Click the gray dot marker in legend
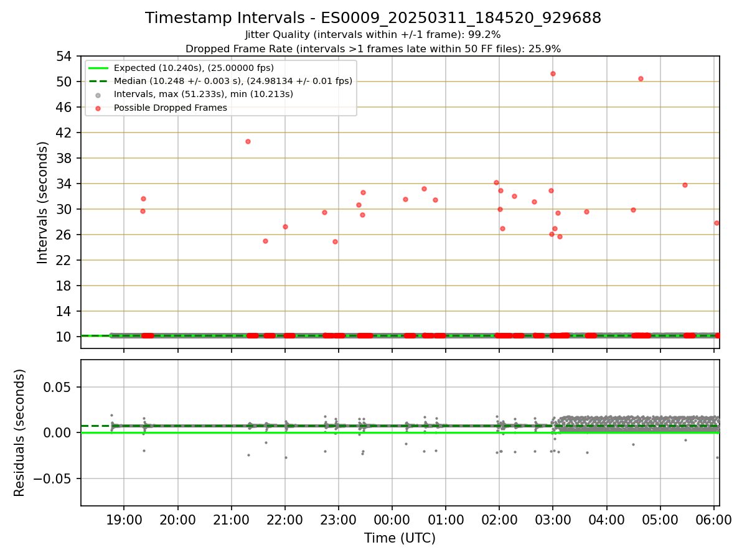 coord(98,95)
